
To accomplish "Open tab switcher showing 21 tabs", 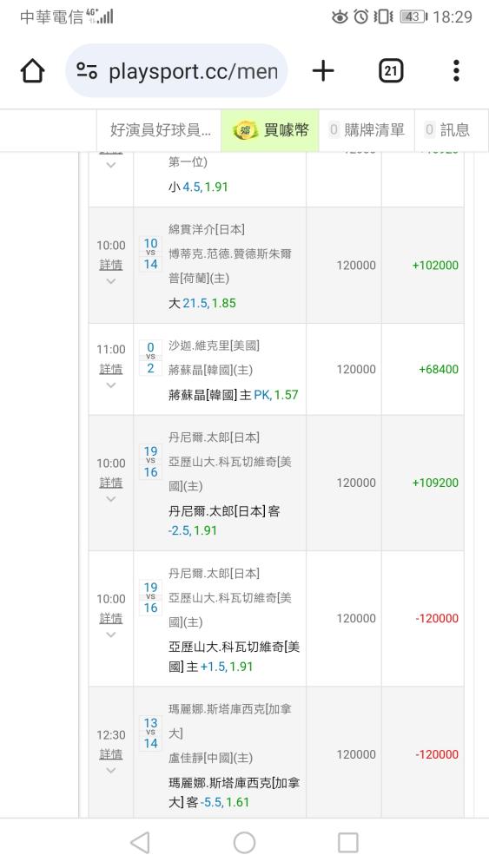I will pos(391,71).
